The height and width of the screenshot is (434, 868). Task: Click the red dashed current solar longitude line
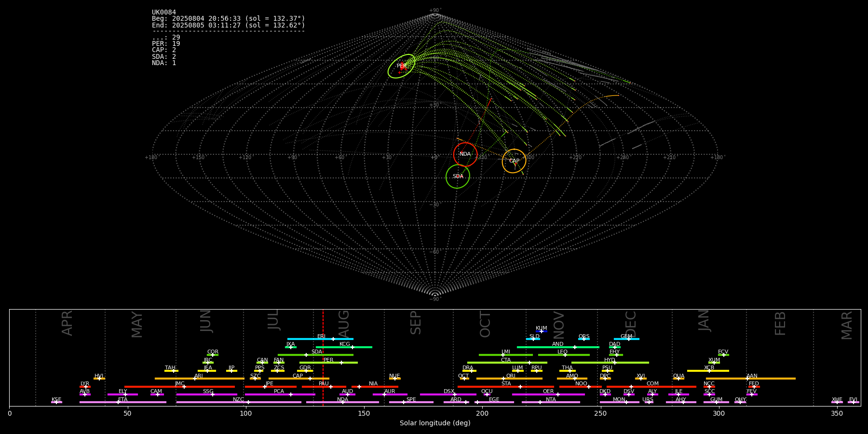(x=323, y=357)
